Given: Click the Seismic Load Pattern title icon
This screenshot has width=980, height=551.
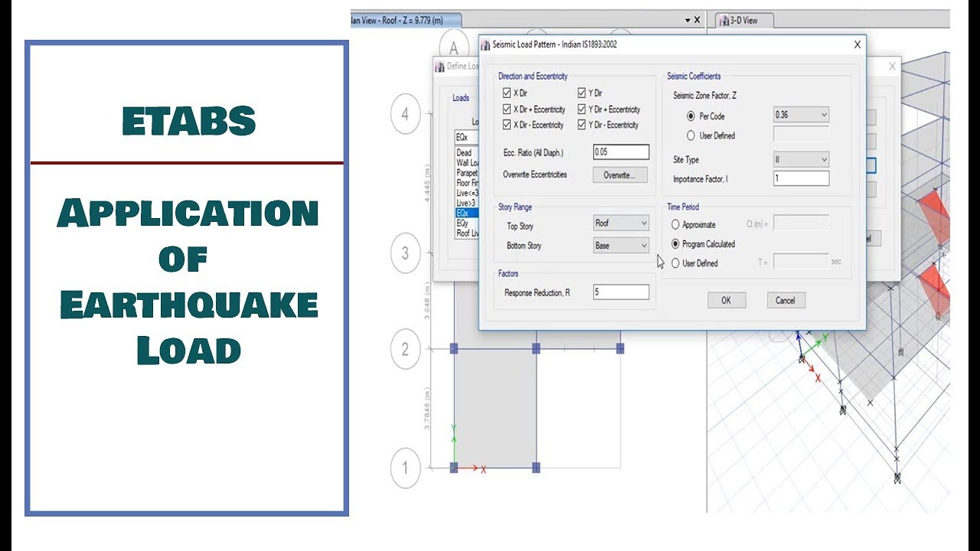Looking at the screenshot, I should click(485, 45).
